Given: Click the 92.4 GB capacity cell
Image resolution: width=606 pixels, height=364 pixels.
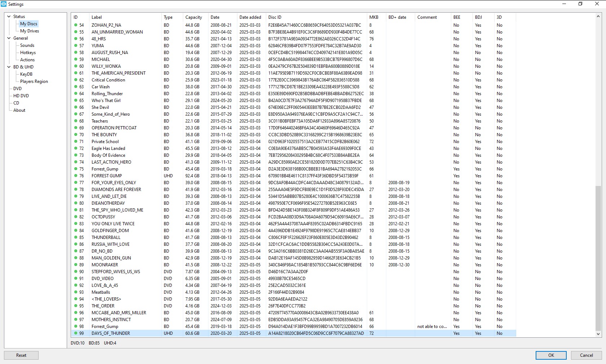Looking at the screenshot, I should pyautogui.click(x=192, y=176).
